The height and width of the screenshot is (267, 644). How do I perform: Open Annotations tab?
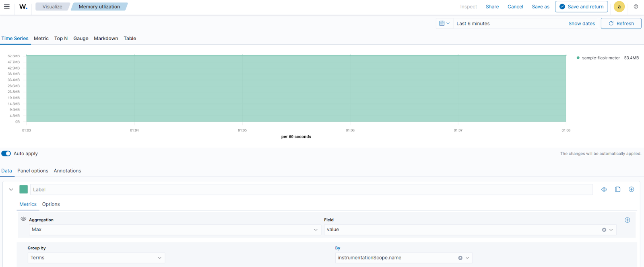[x=67, y=171]
